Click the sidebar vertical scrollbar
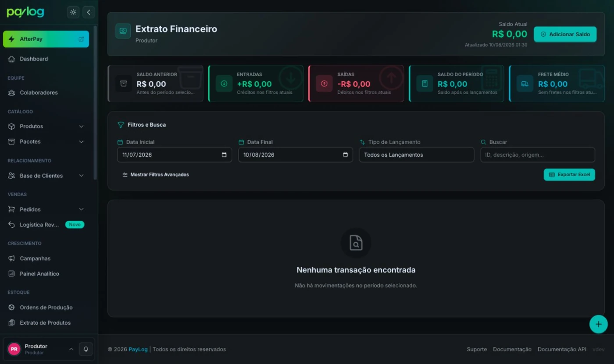614x364 pixels. click(95, 103)
